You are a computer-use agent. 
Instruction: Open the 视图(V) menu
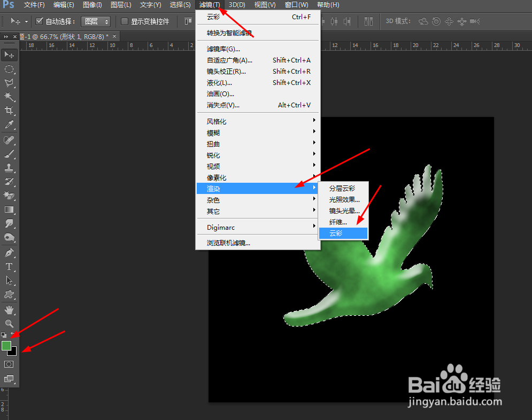tap(265, 5)
